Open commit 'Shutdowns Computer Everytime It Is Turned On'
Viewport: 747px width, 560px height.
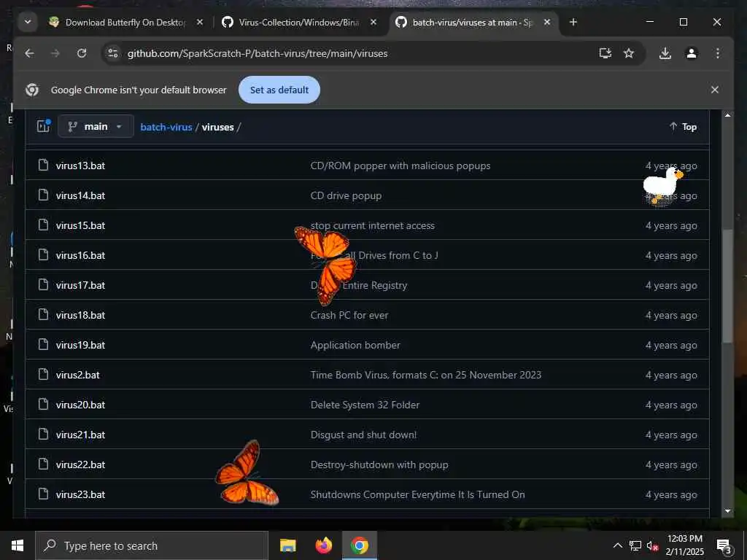418,495
